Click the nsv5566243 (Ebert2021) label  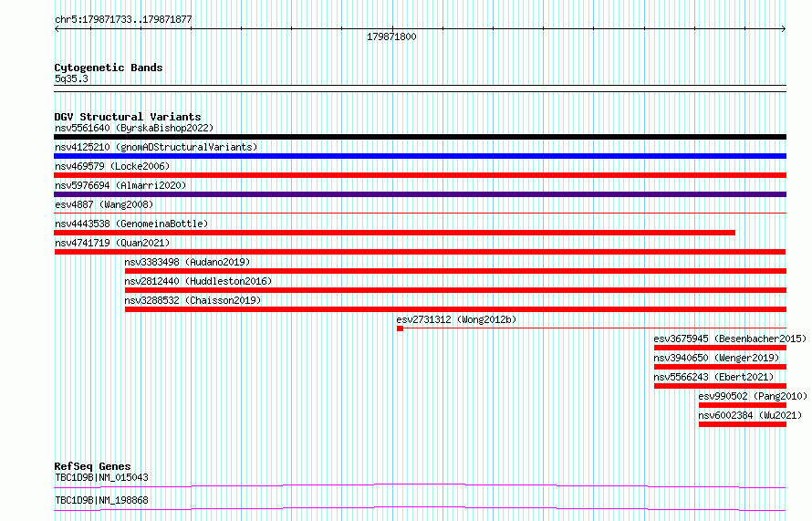coord(713,377)
